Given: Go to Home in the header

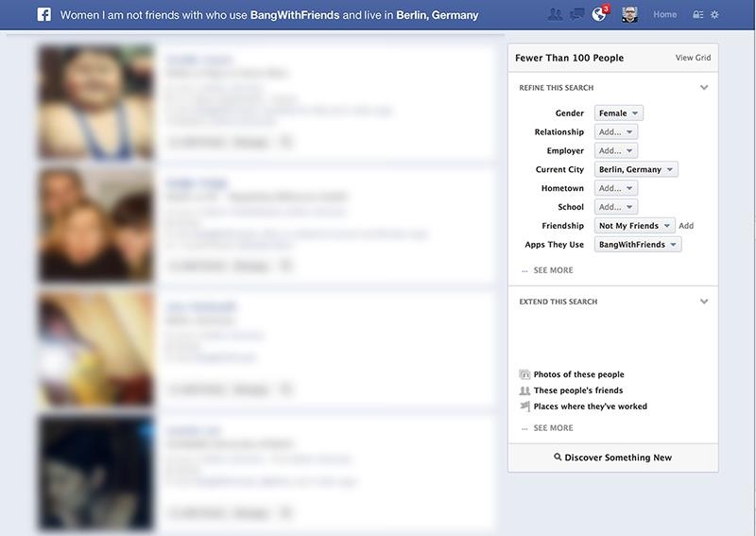Looking at the screenshot, I should click(x=665, y=14).
